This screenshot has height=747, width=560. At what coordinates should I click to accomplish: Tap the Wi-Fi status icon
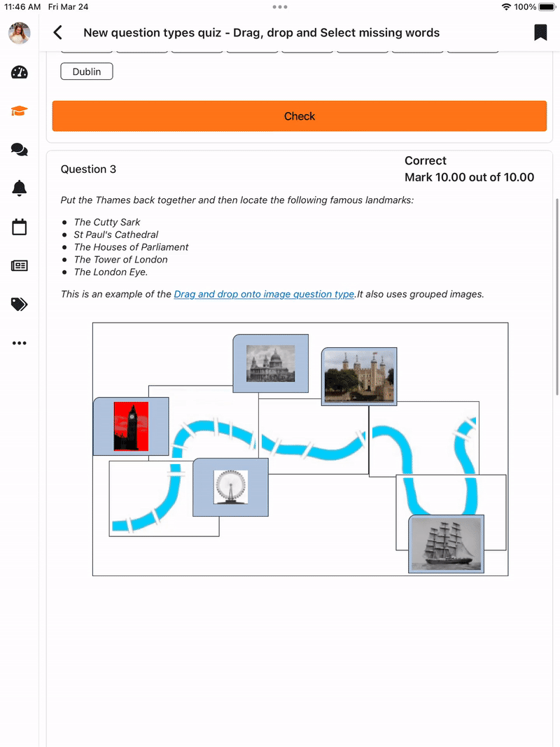(506, 7)
